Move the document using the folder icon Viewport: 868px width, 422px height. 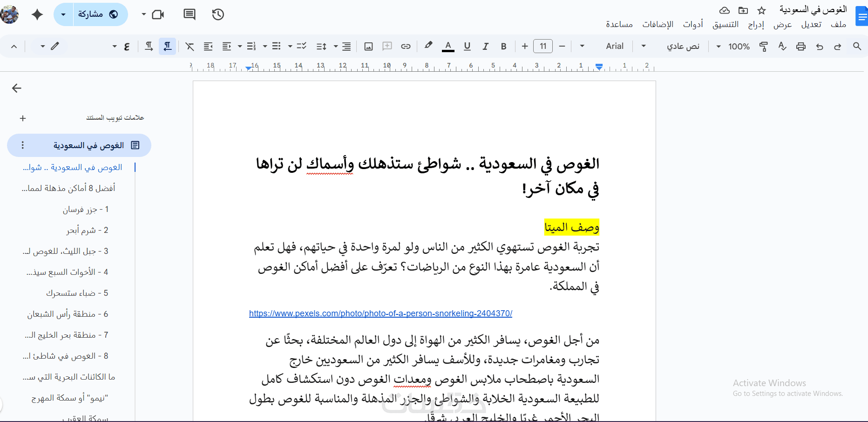[743, 10]
